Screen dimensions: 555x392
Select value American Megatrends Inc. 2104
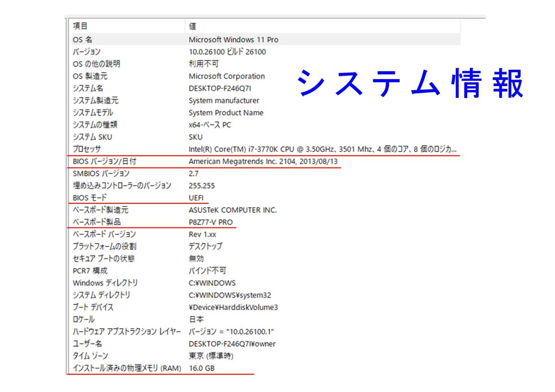[263, 162]
